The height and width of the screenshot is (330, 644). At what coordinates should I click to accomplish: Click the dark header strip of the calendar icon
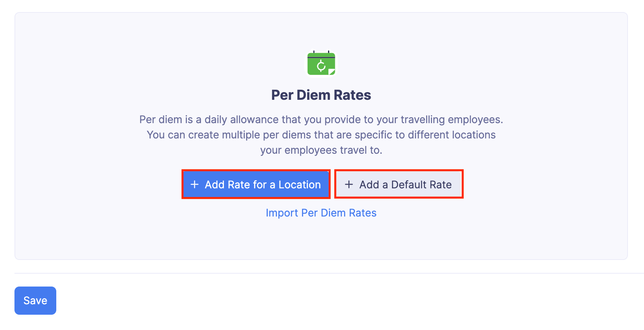[x=321, y=57]
